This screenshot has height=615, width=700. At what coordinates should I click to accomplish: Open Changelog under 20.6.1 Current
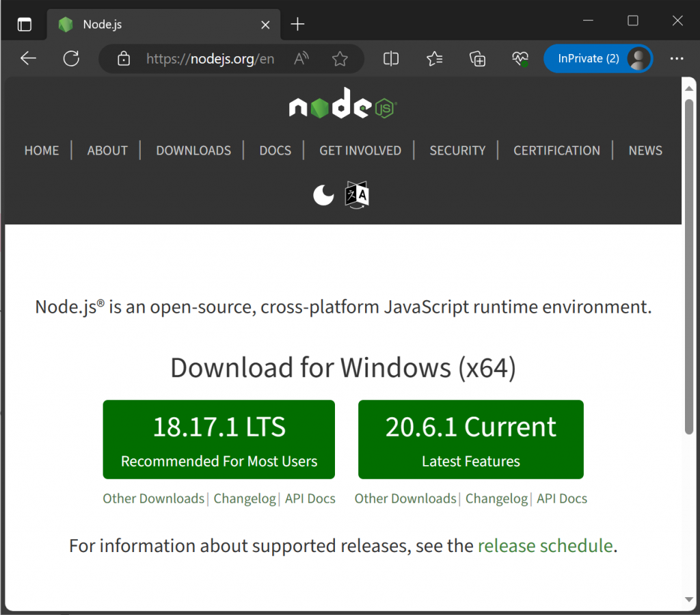click(x=496, y=499)
